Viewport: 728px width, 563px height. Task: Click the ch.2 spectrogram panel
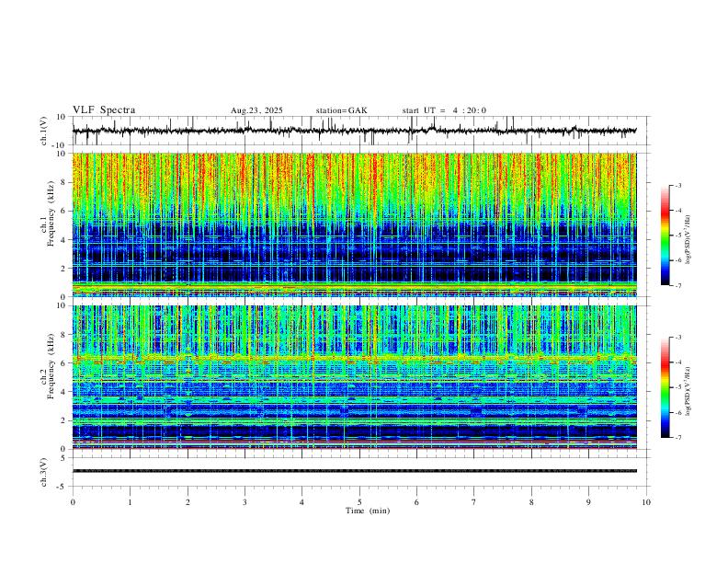tap(355, 377)
